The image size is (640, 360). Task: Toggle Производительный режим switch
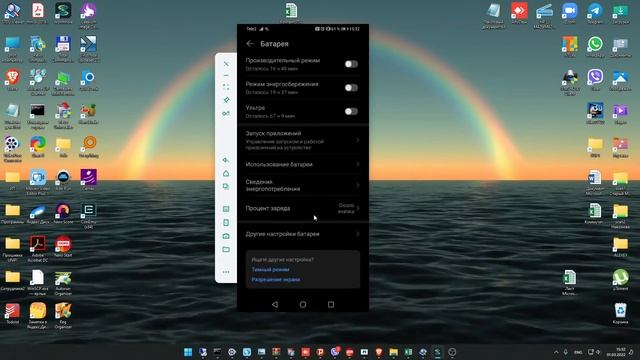click(351, 64)
